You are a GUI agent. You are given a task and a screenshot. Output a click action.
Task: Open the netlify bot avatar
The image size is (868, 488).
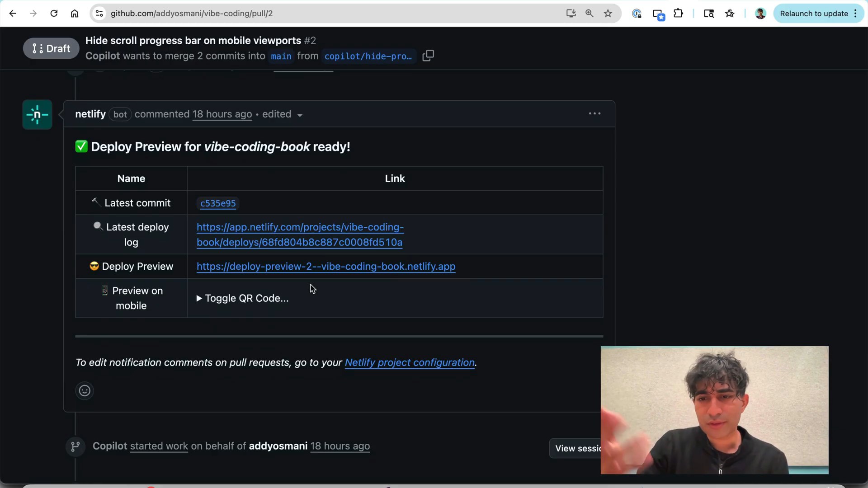point(37,115)
